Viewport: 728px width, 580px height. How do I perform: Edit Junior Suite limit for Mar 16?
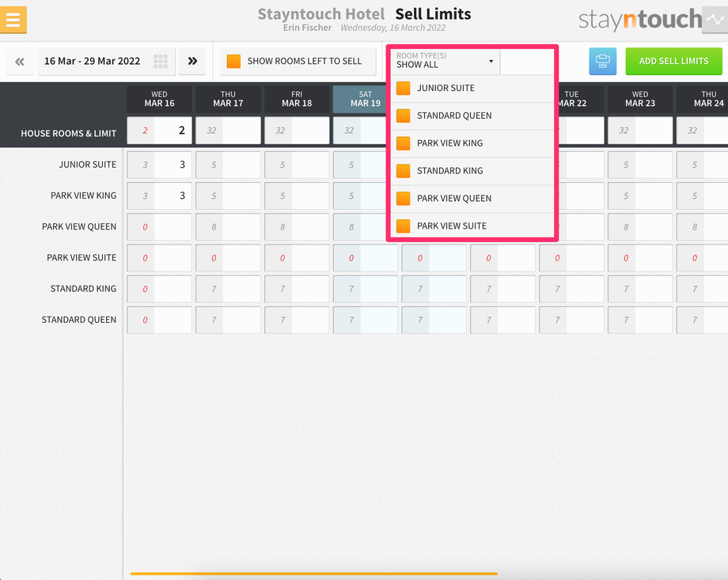[x=173, y=165]
